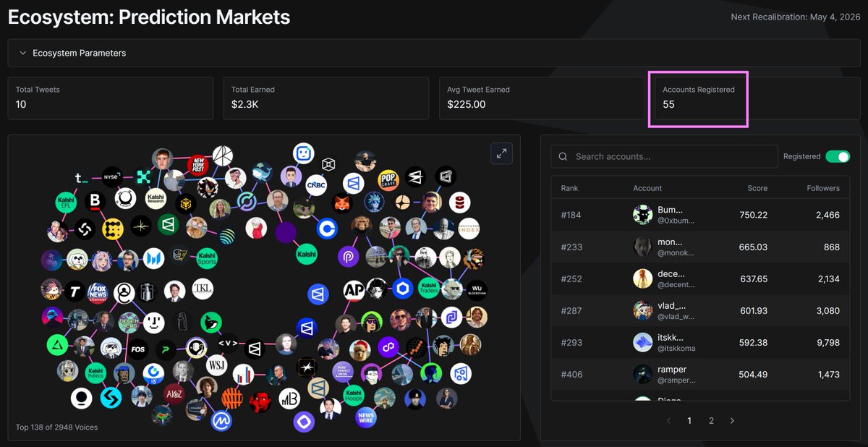Go to page 2 of accounts
The height and width of the screenshot is (447, 868).
pos(711,420)
